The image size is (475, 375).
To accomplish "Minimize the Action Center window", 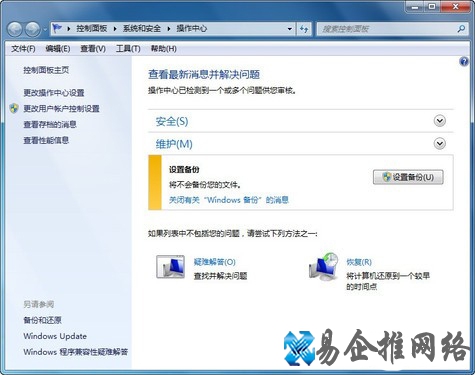I will [415, 7].
